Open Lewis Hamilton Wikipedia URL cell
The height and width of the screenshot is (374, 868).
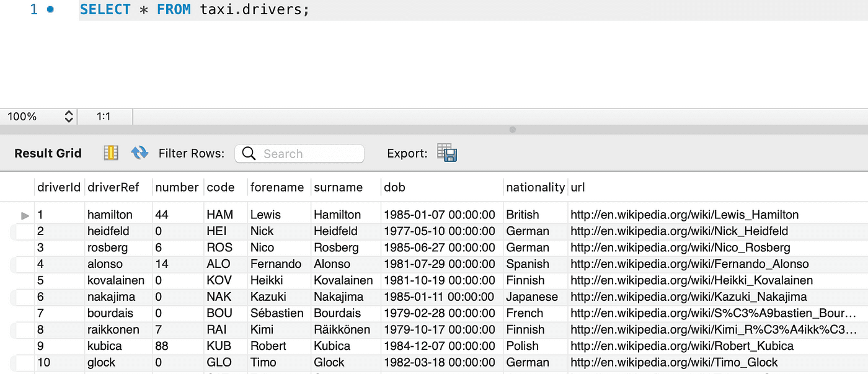(684, 215)
